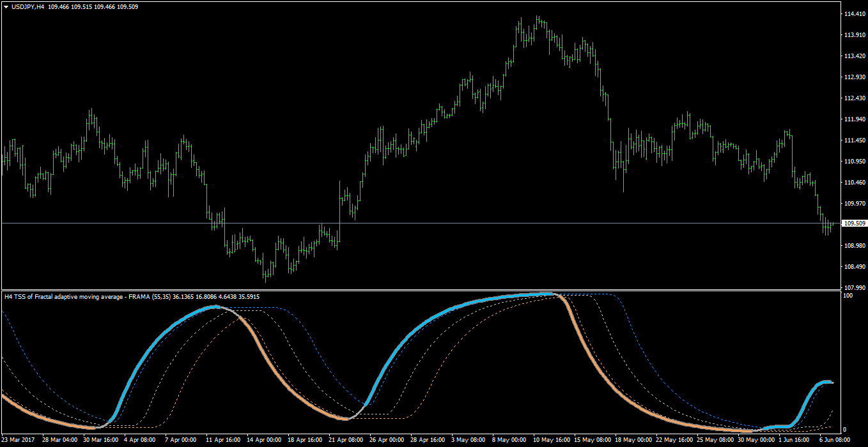This screenshot has height=447, width=868.
Task: Click the 114.410 price scale label
Action: tap(855, 14)
